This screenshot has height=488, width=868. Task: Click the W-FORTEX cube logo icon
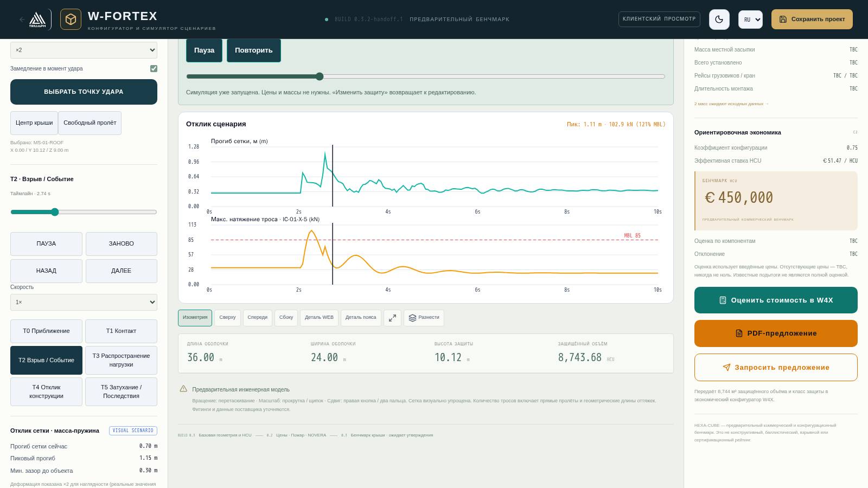point(71,20)
